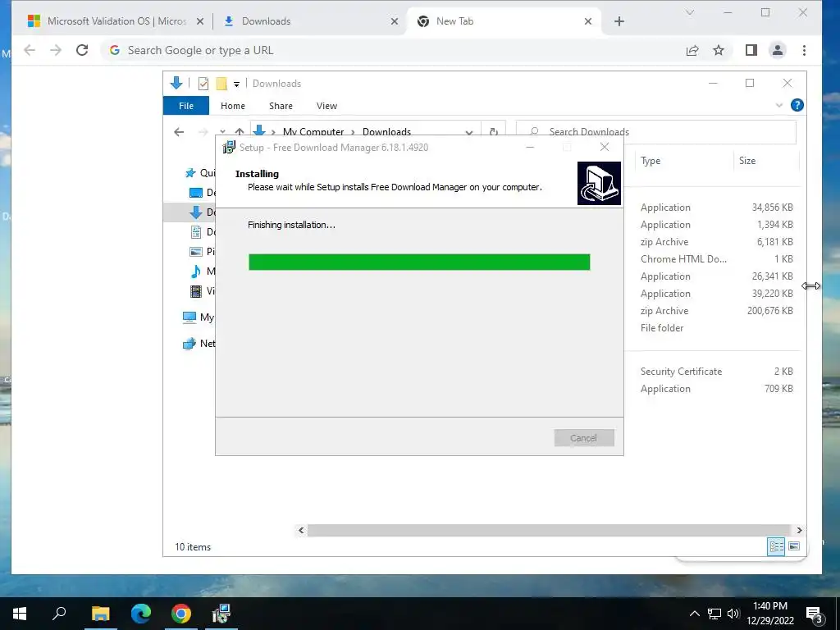840x630 pixels.
Task: Show hidden system tray icons
Action: click(694, 614)
